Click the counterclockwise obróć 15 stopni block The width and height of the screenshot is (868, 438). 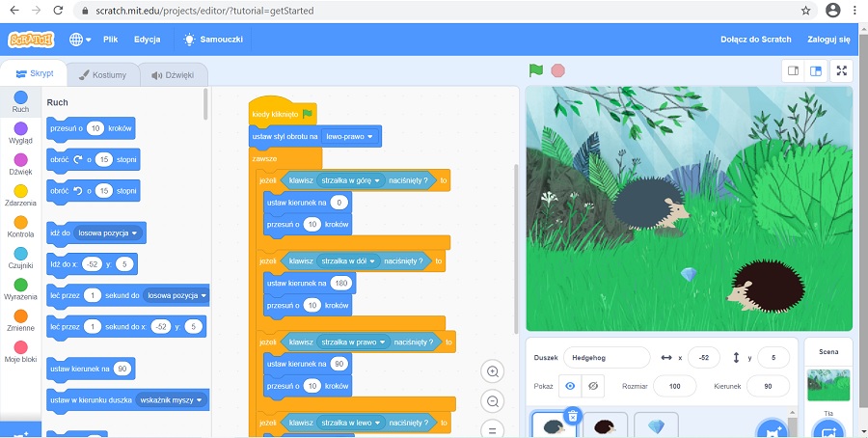93,190
